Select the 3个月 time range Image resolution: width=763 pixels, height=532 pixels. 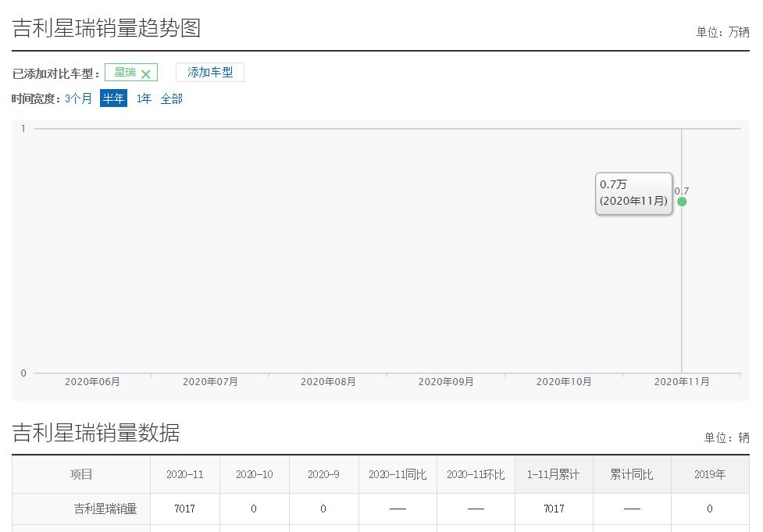(x=78, y=98)
